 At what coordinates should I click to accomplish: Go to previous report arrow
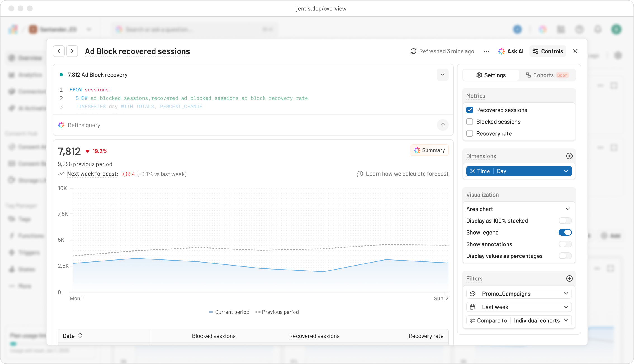[59, 51]
